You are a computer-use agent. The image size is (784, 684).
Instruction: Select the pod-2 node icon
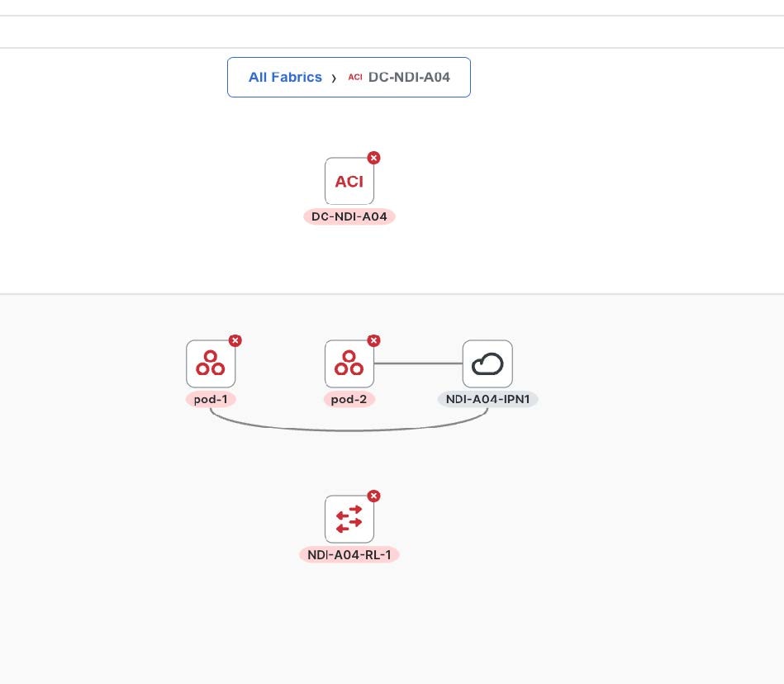point(349,364)
